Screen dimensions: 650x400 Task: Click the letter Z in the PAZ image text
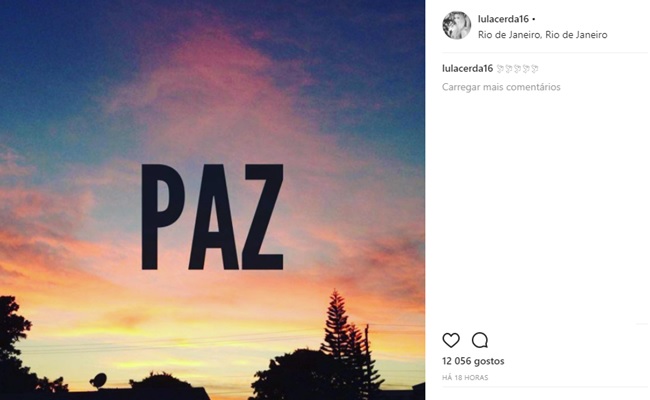pyautogui.click(x=264, y=217)
